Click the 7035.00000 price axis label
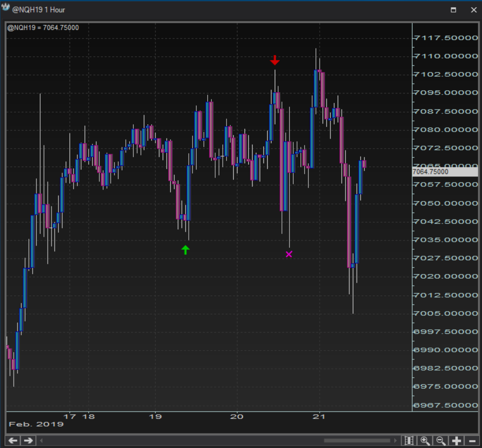 tap(446, 240)
